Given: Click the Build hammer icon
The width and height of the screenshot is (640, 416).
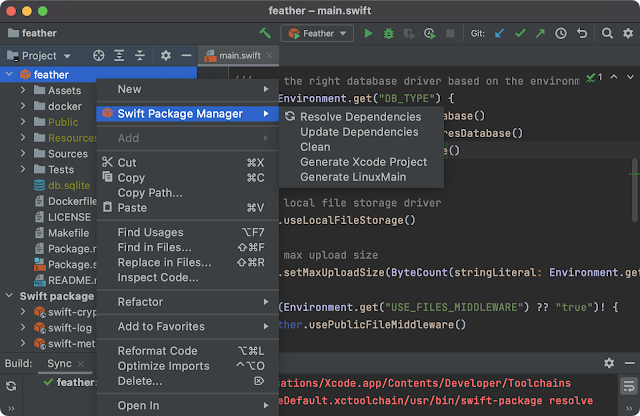Looking at the screenshot, I should (x=265, y=33).
